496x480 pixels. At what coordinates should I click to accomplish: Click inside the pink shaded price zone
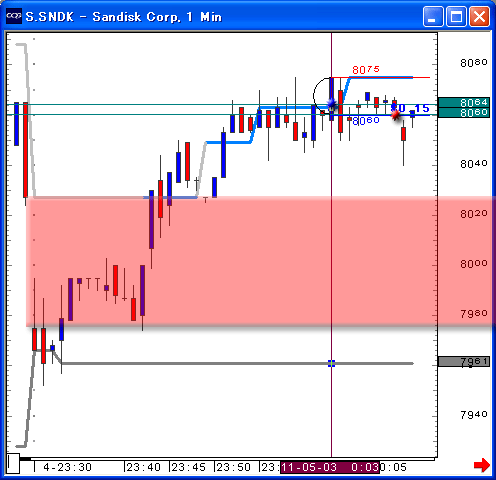point(232,261)
